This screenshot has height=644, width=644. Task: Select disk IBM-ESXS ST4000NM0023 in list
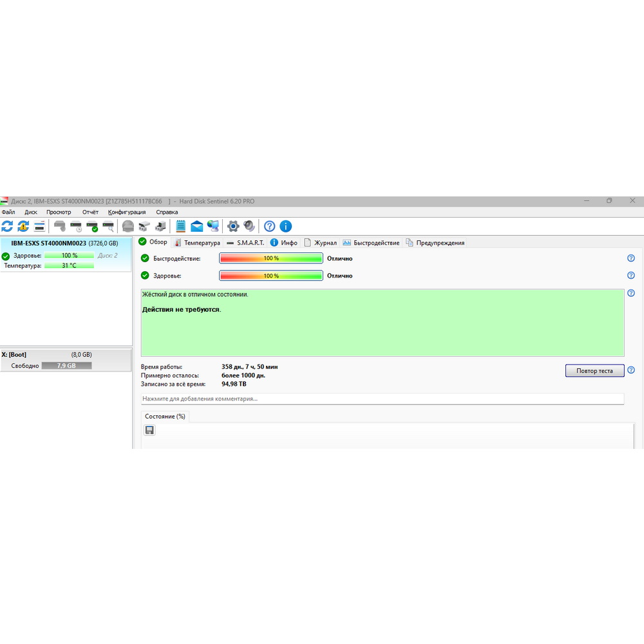coord(66,254)
